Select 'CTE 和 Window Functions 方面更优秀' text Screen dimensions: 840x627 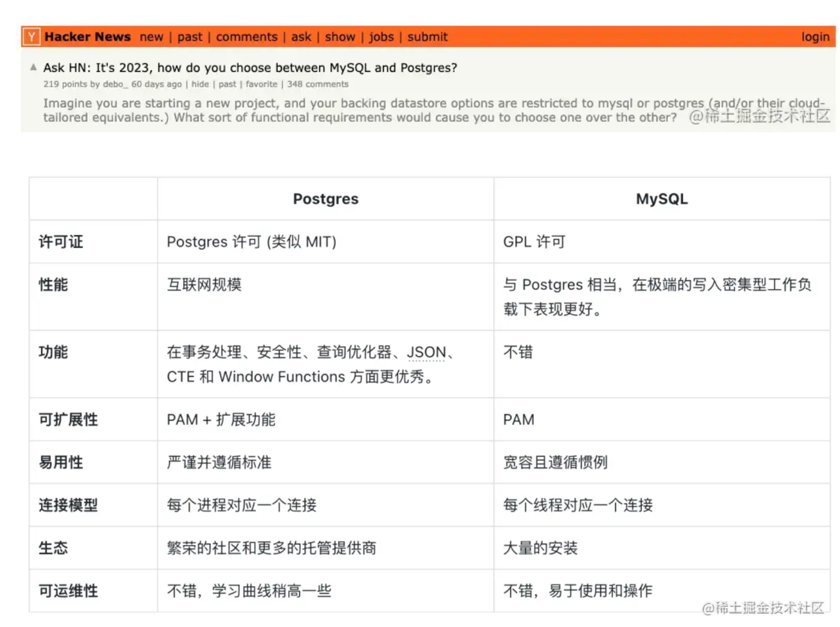point(300,377)
